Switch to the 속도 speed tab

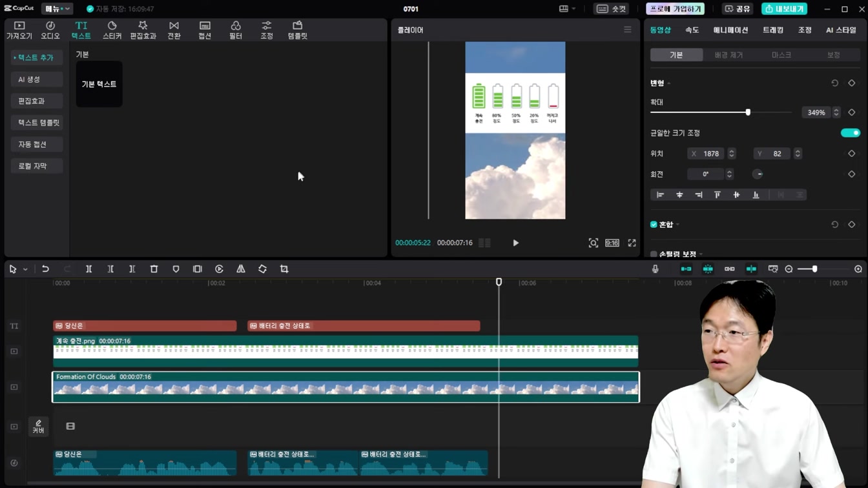tap(692, 30)
